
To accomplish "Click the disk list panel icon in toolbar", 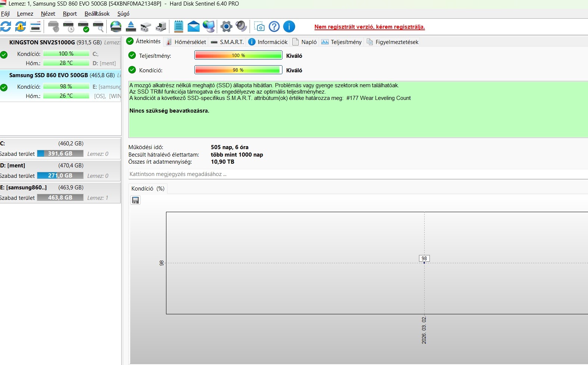I will click(x=35, y=26).
